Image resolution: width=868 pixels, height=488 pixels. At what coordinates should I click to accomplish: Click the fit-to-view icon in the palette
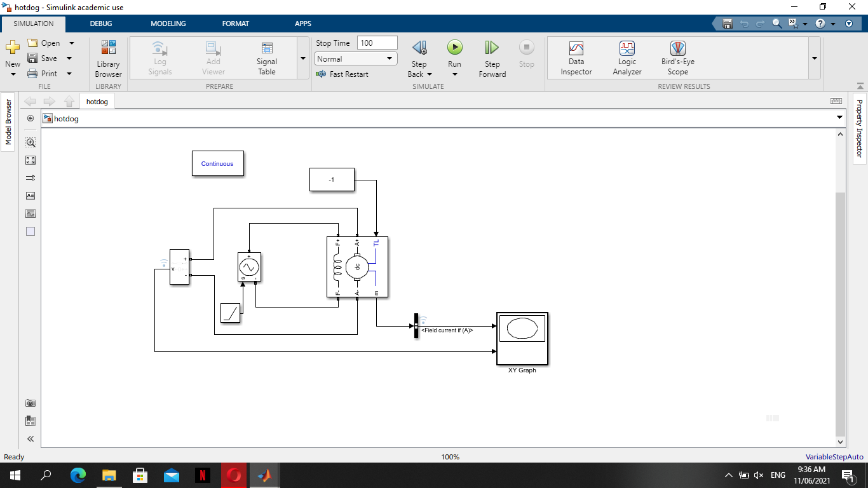click(x=30, y=160)
